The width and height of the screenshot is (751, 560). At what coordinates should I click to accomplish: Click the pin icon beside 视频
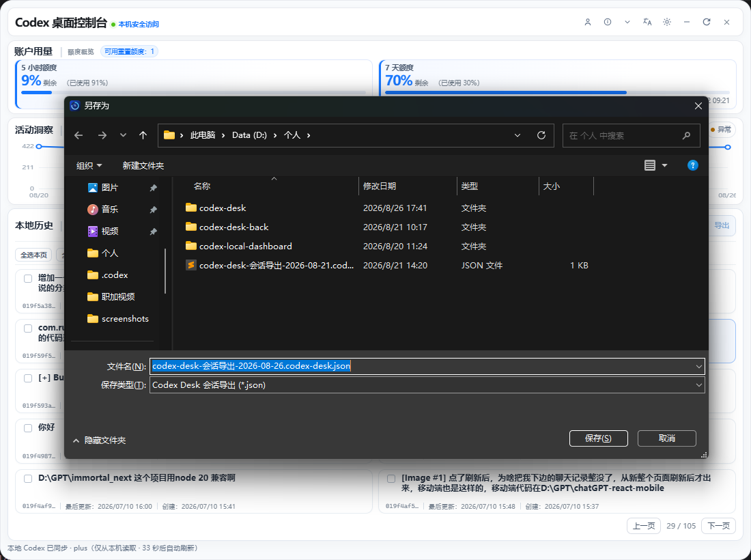click(x=153, y=232)
